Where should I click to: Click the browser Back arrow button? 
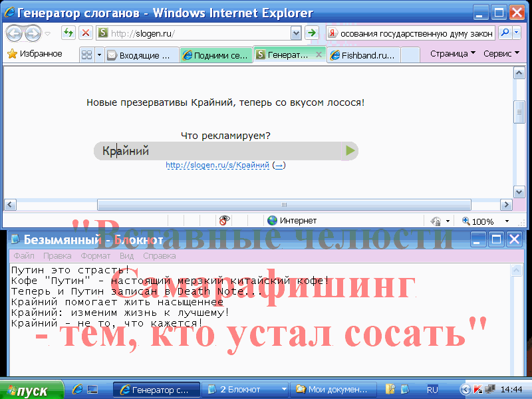(x=14, y=33)
